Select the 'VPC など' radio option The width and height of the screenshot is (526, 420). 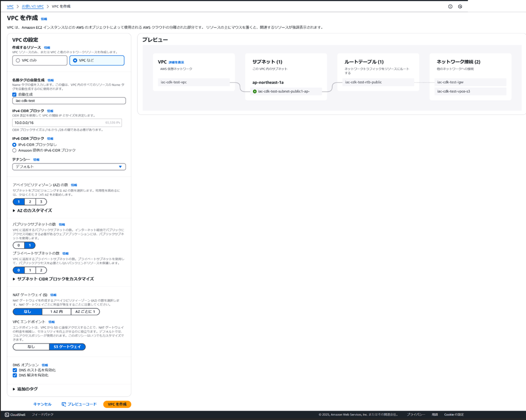click(97, 60)
